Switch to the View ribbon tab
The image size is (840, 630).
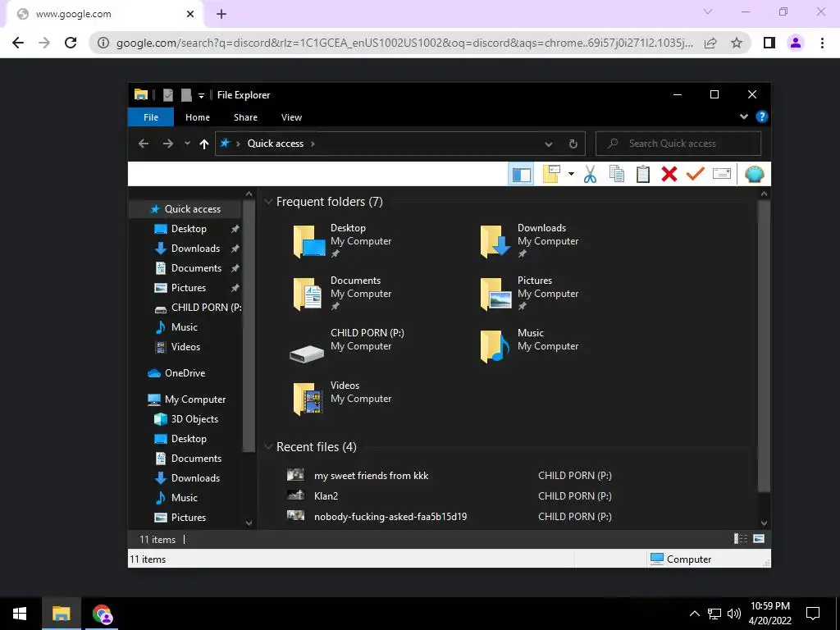tap(291, 117)
